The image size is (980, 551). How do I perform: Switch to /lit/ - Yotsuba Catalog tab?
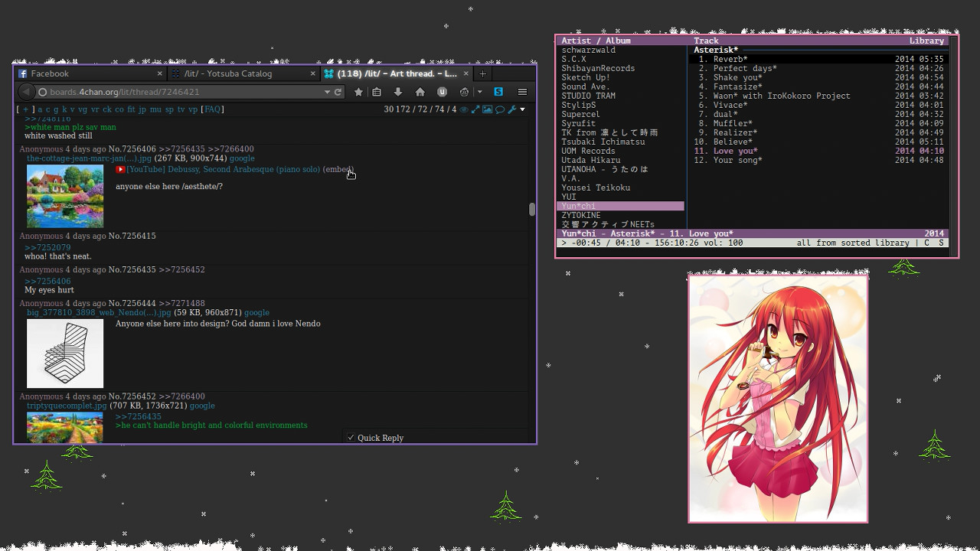pyautogui.click(x=228, y=73)
